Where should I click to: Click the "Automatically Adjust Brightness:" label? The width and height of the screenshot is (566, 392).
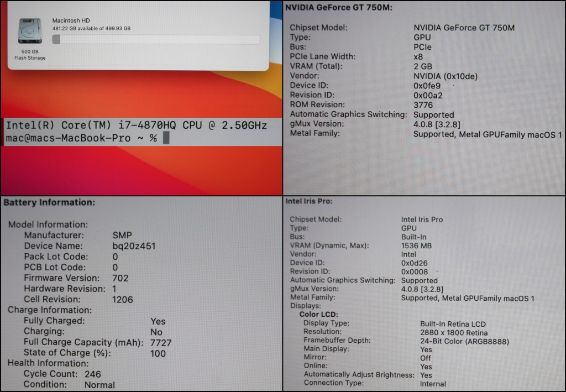coord(359,375)
